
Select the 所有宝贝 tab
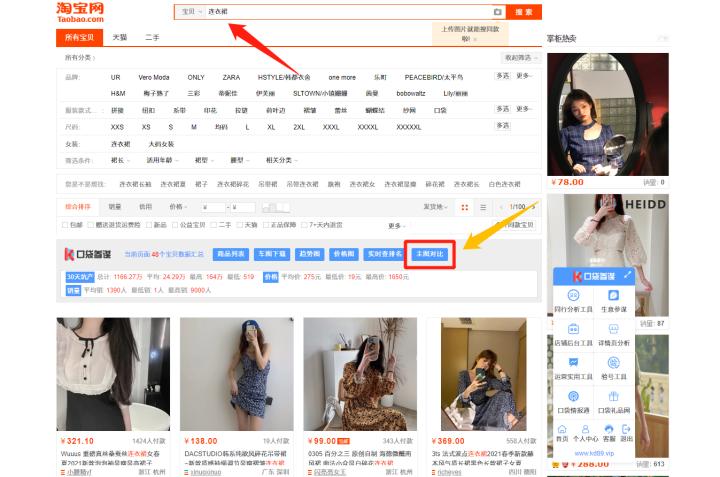(79, 38)
